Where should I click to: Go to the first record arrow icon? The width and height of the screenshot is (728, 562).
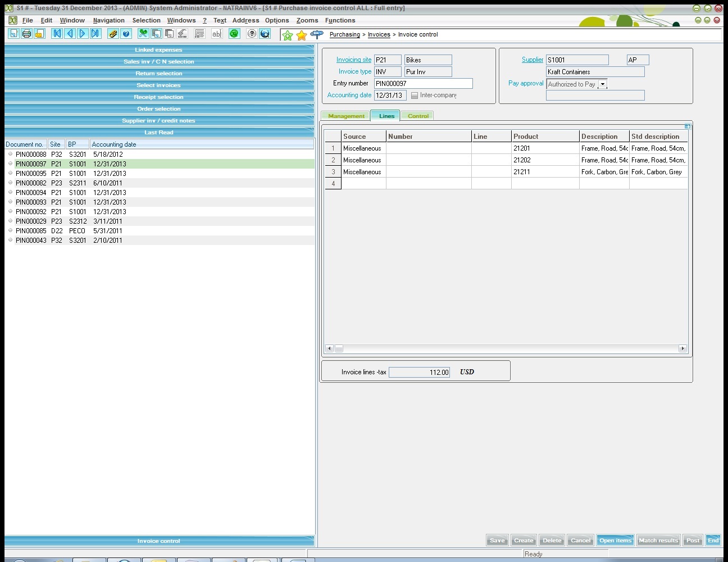point(57,34)
